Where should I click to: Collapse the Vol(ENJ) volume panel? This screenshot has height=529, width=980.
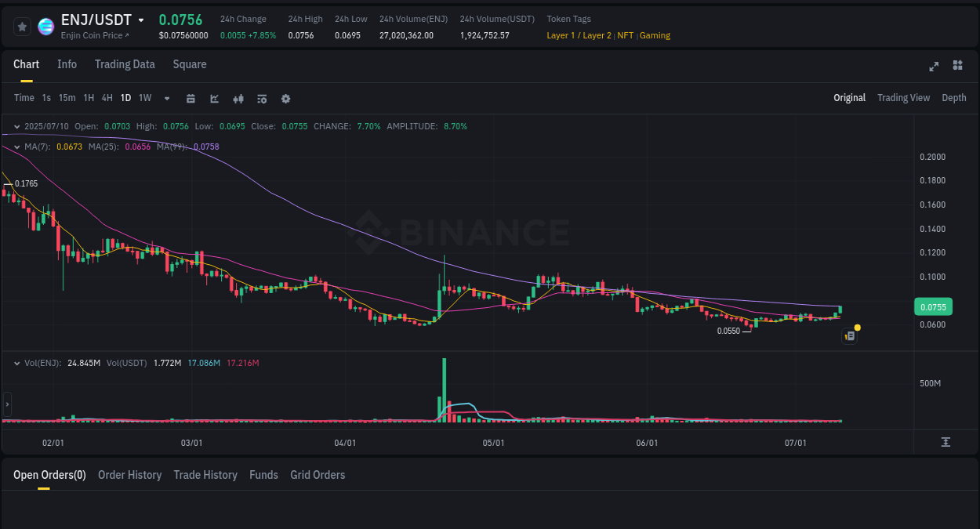point(17,363)
